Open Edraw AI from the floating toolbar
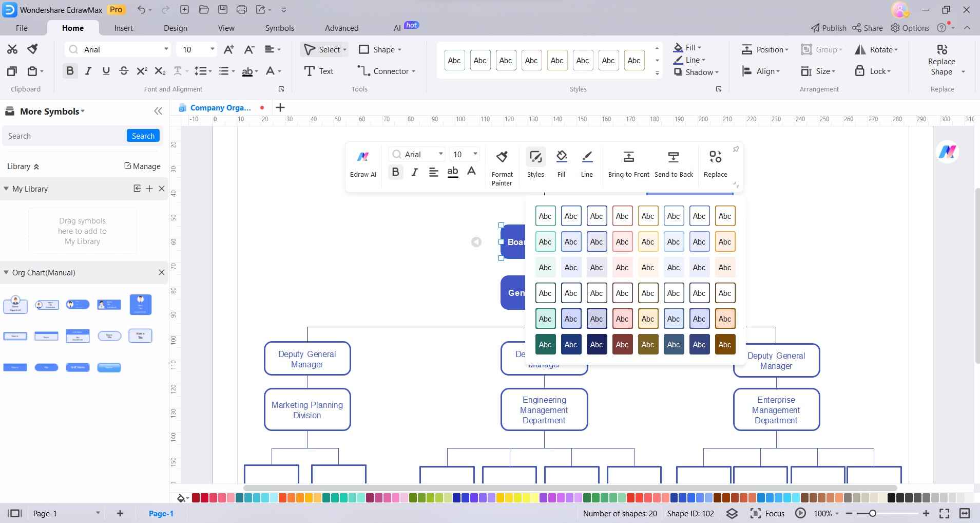 tap(363, 164)
